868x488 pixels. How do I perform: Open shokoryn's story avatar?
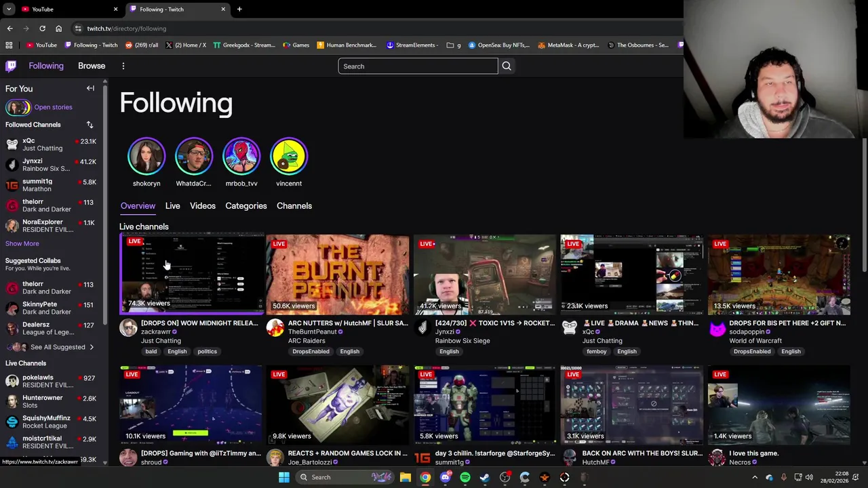tap(146, 157)
